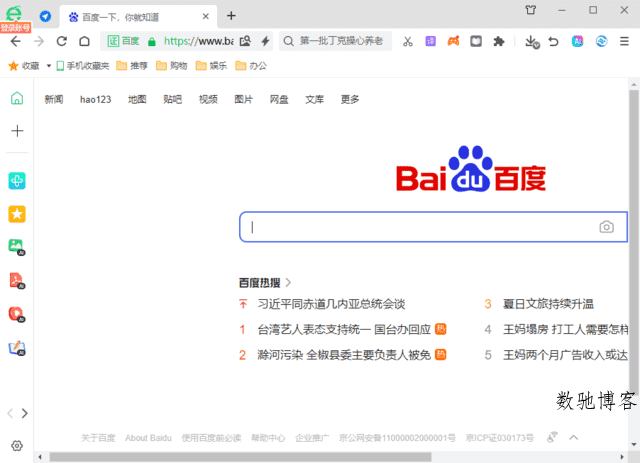
Task: Expand the 收藏 dropdown arrow
Action: click(x=49, y=66)
